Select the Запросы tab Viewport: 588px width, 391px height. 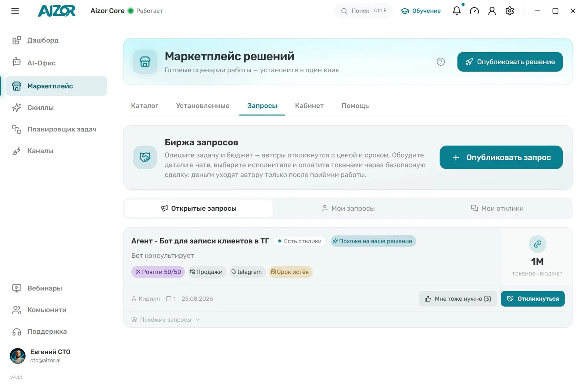click(x=262, y=106)
